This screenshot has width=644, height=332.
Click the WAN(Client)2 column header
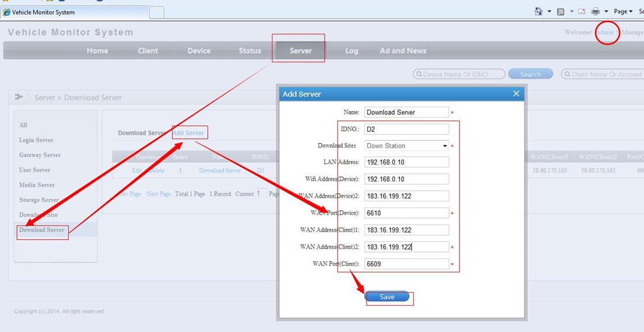click(598, 157)
